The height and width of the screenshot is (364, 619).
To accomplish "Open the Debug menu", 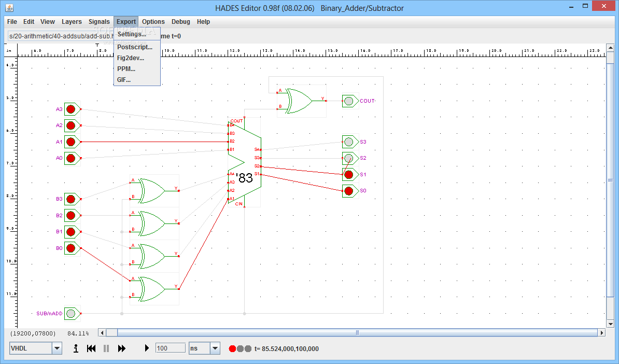I will (180, 22).
